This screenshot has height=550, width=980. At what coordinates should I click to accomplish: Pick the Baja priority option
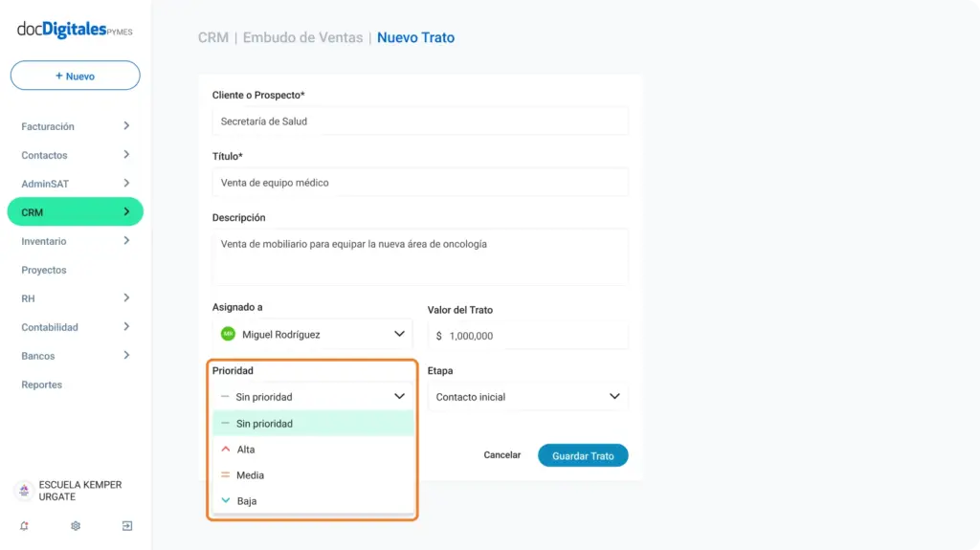[x=313, y=500]
